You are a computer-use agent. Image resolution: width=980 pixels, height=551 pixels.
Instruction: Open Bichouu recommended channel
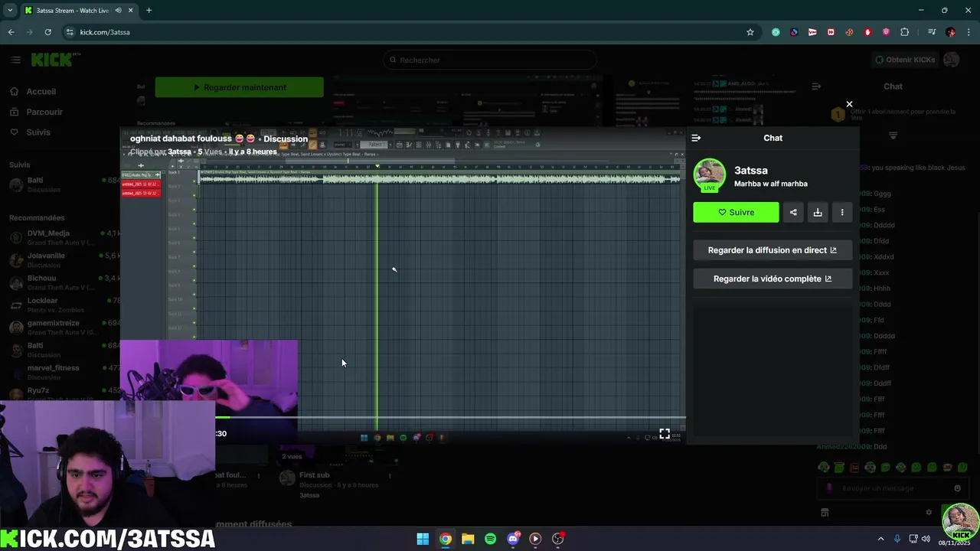61,282
